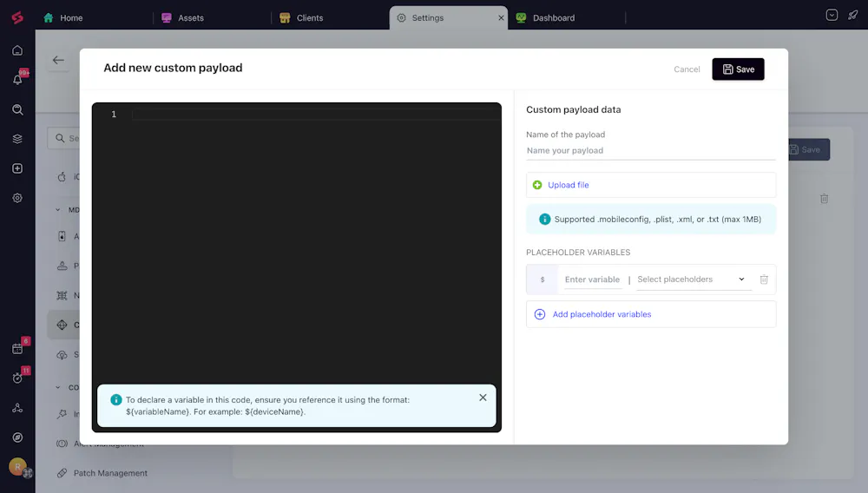Click the plus square sidebar icon
The height and width of the screenshot is (493, 868).
click(17, 168)
